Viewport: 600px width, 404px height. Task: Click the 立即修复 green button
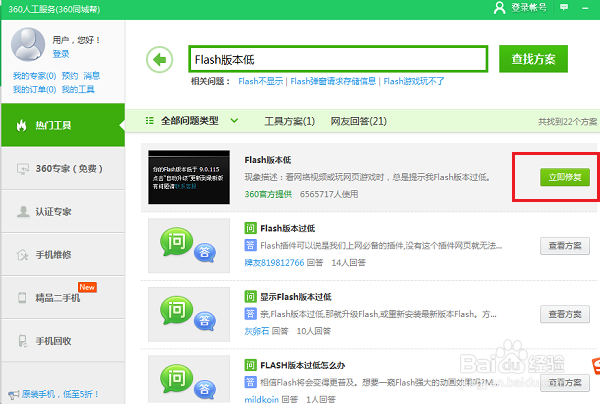pyautogui.click(x=565, y=177)
